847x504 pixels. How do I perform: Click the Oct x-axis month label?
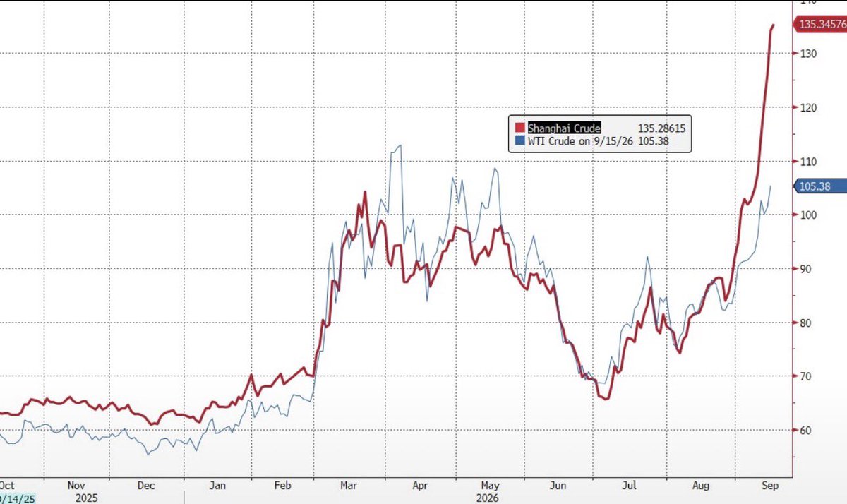[x=8, y=486]
